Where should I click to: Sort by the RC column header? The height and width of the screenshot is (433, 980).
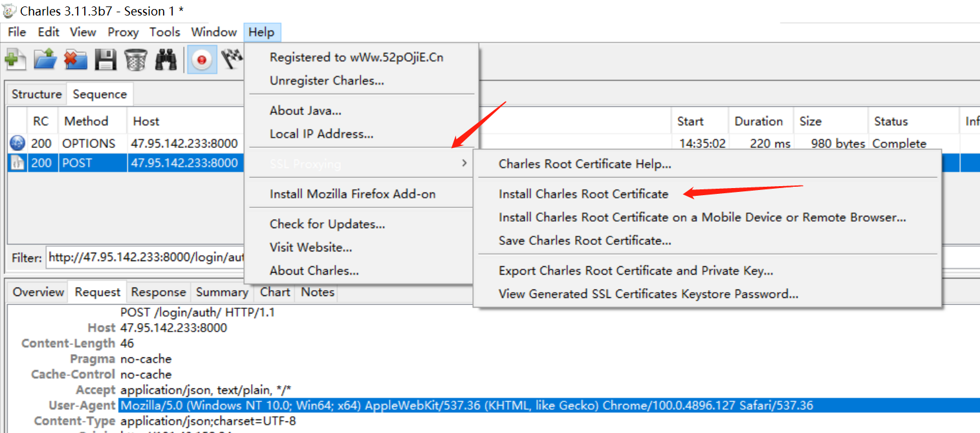41,121
